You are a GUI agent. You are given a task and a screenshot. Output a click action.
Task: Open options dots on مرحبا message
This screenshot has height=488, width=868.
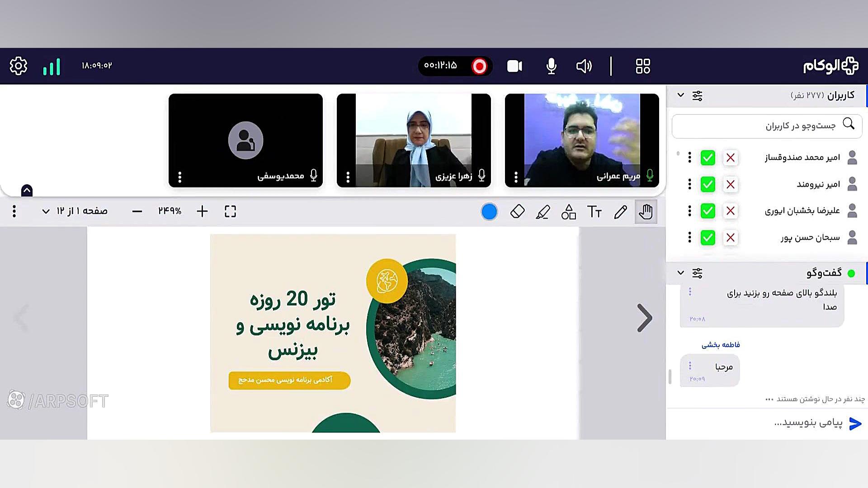tap(690, 366)
